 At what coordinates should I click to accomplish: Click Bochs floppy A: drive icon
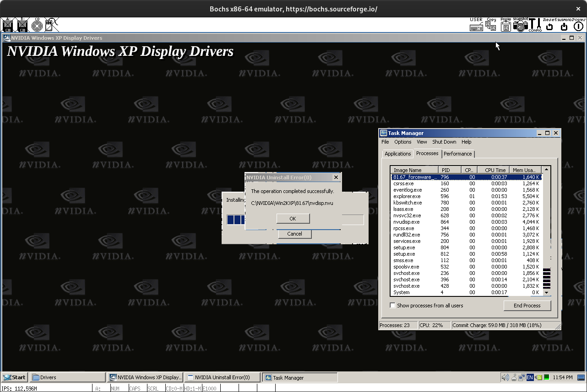8,25
